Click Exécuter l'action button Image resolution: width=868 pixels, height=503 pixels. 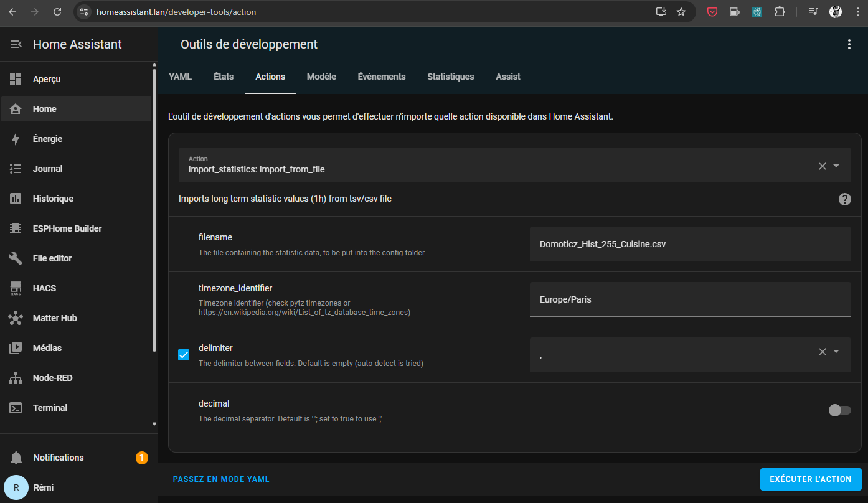pos(811,479)
